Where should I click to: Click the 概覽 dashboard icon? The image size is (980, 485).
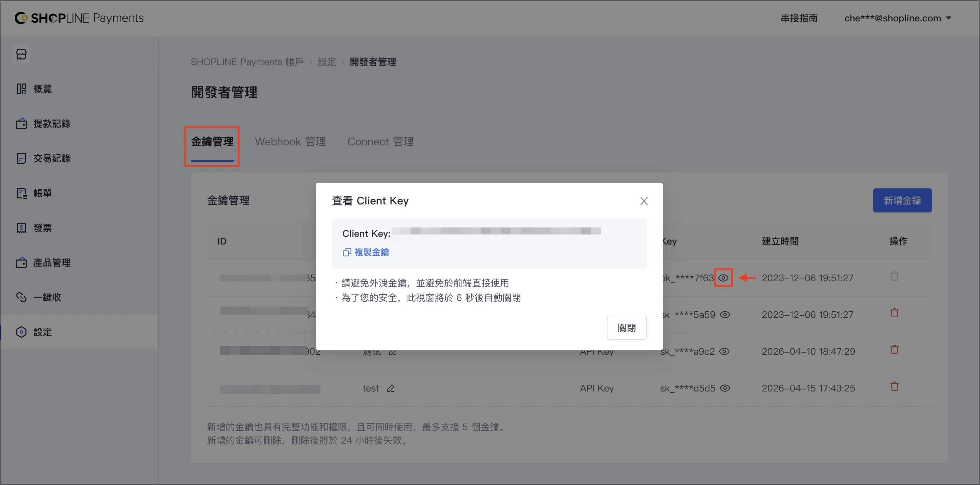pyautogui.click(x=21, y=89)
